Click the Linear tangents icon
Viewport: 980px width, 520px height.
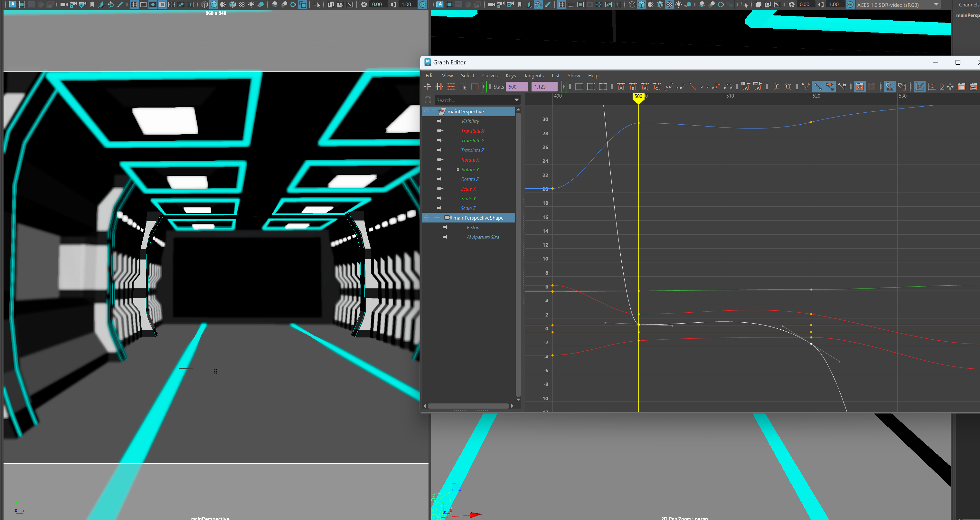click(x=693, y=87)
